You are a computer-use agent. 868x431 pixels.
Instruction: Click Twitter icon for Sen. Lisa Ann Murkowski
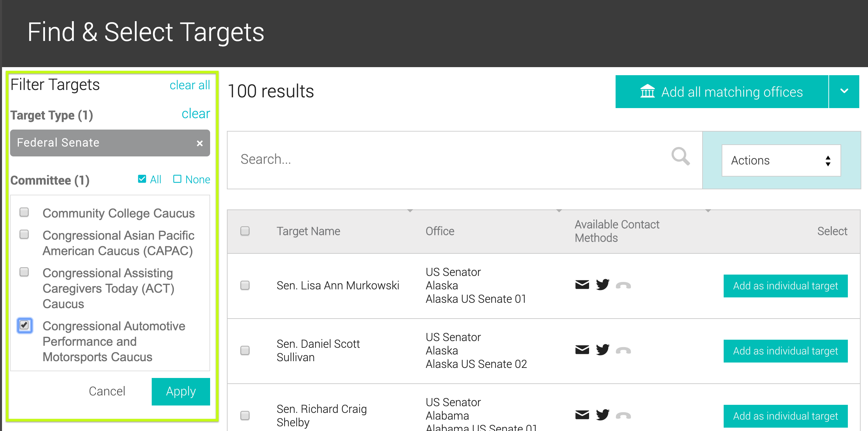pos(602,285)
